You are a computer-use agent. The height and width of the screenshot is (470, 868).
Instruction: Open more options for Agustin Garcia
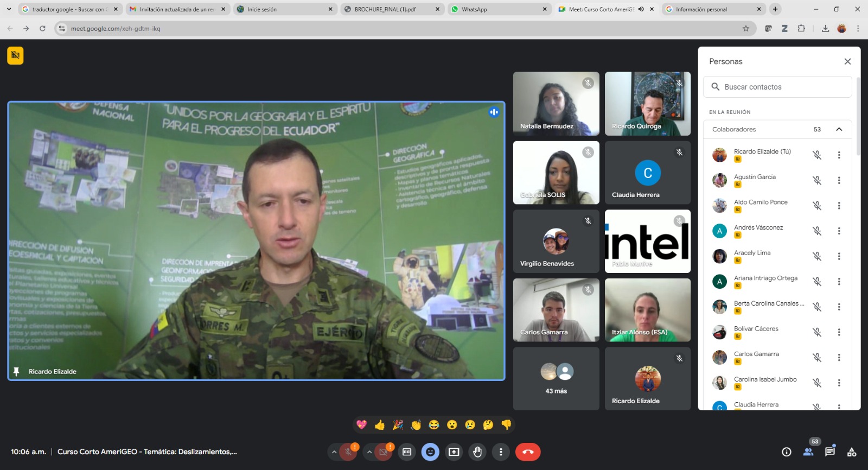(839, 180)
